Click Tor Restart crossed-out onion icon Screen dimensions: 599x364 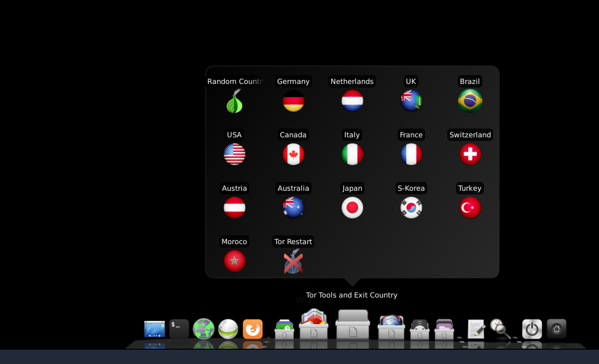293,262
